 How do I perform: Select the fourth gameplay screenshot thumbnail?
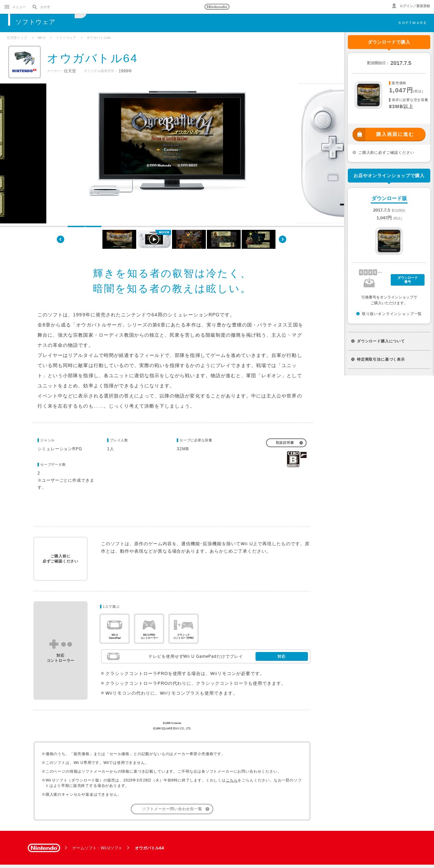point(224,239)
